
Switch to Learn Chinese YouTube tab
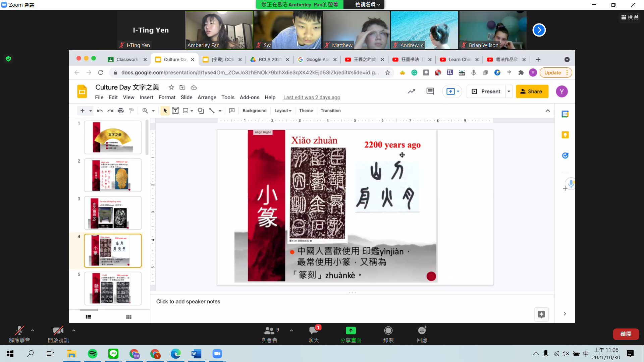[x=459, y=59]
